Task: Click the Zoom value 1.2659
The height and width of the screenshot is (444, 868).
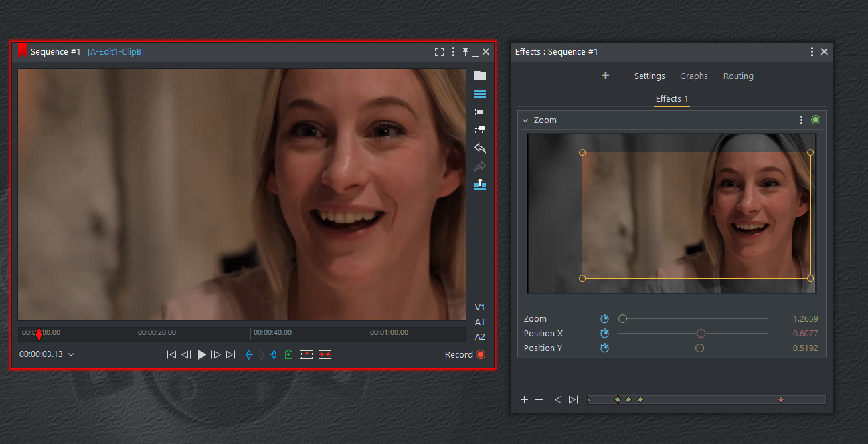Action: pyautogui.click(x=805, y=319)
